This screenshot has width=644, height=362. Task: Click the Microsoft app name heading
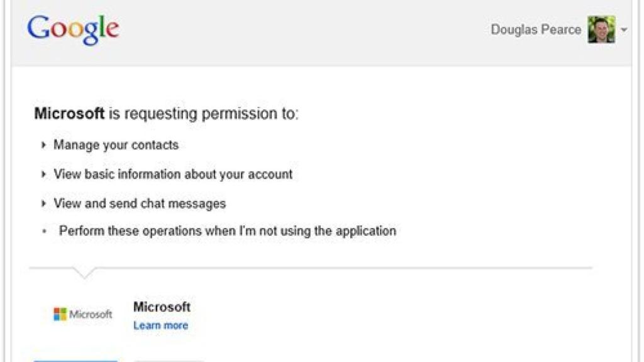pyautogui.click(x=162, y=307)
